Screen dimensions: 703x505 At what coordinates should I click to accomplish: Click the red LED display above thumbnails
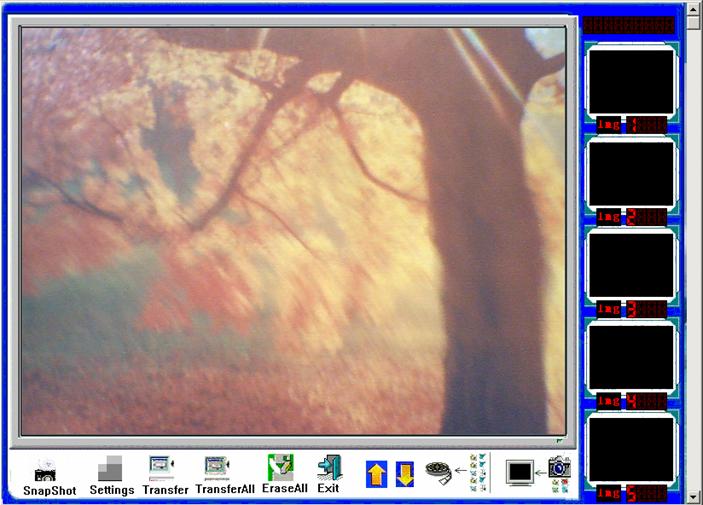[629, 24]
